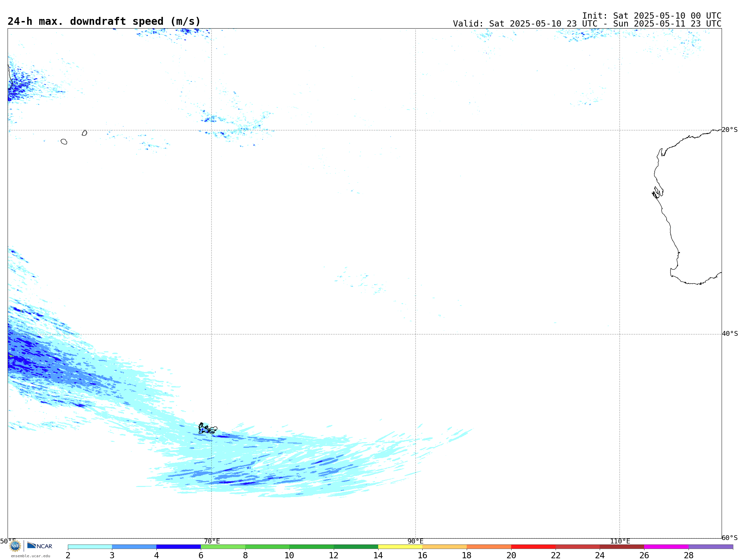Click the light cyan 2-3 m/s color swatch
This screenshot has width=744, height=560.
click(90, 547)
